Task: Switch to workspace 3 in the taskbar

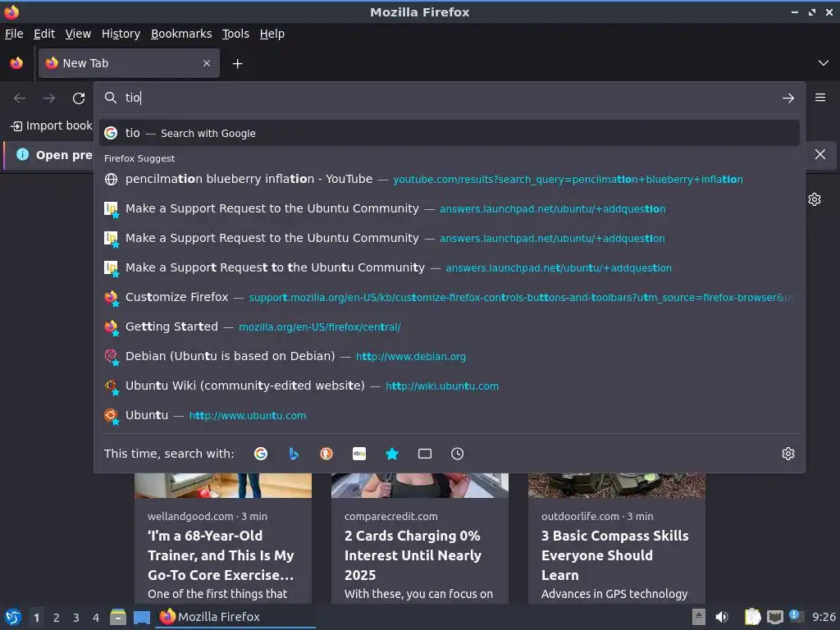Action: click(x=76, y=618)
